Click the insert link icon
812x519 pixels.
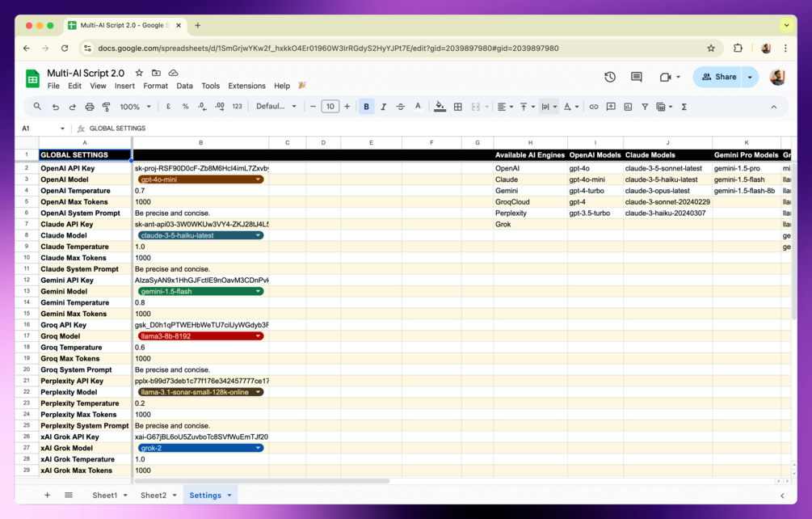click(x=594, y=107)
